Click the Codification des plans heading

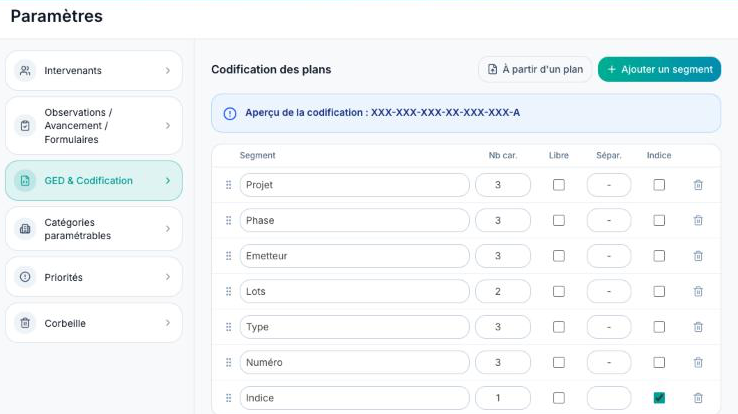(x=271, y=70)
